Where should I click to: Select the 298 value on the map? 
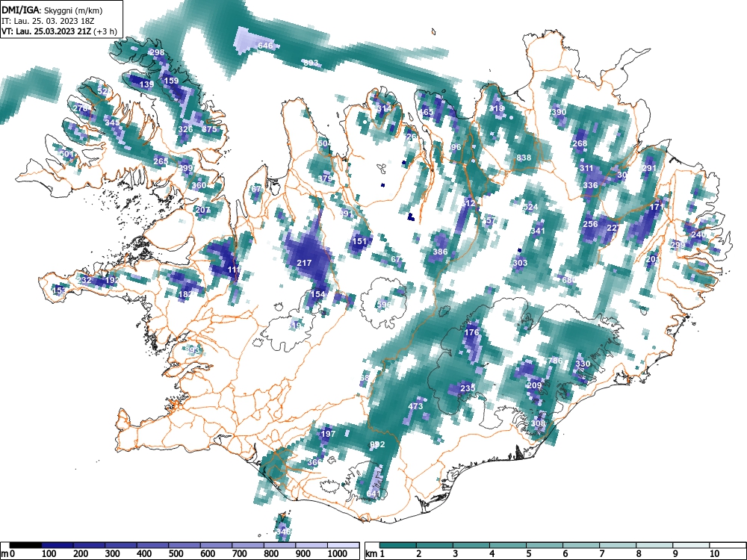[157, 52]
